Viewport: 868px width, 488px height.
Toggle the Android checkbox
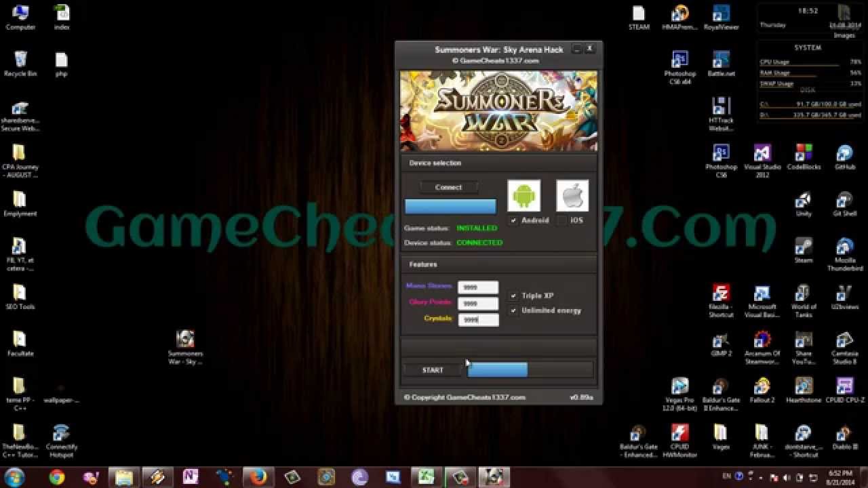(x=514, y=220)
